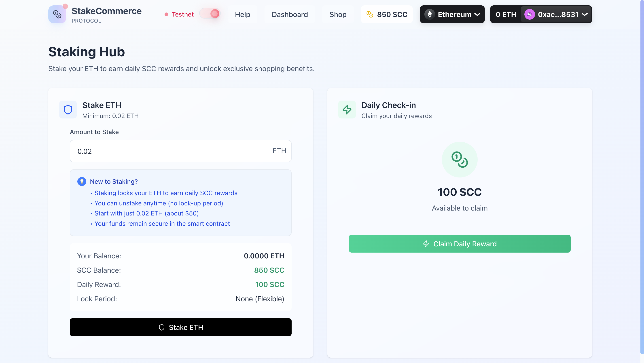Click the StakeCommerce logo icon
644x363 pixels.
pyautogui.click(x=57, y=14)
